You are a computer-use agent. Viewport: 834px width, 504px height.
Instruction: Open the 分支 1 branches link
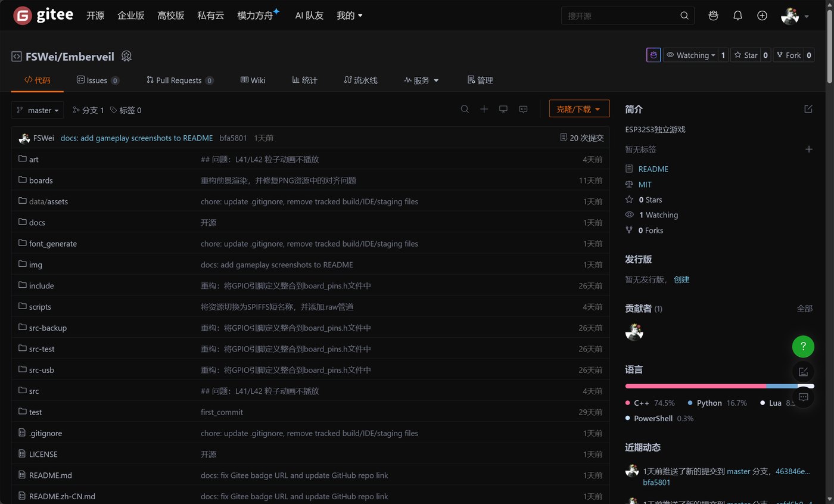88,110
